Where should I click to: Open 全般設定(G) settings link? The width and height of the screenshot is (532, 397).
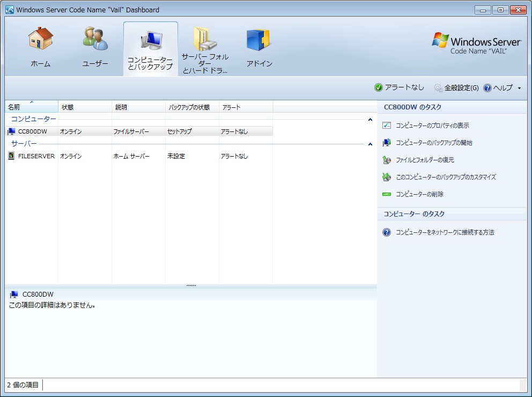461,88
